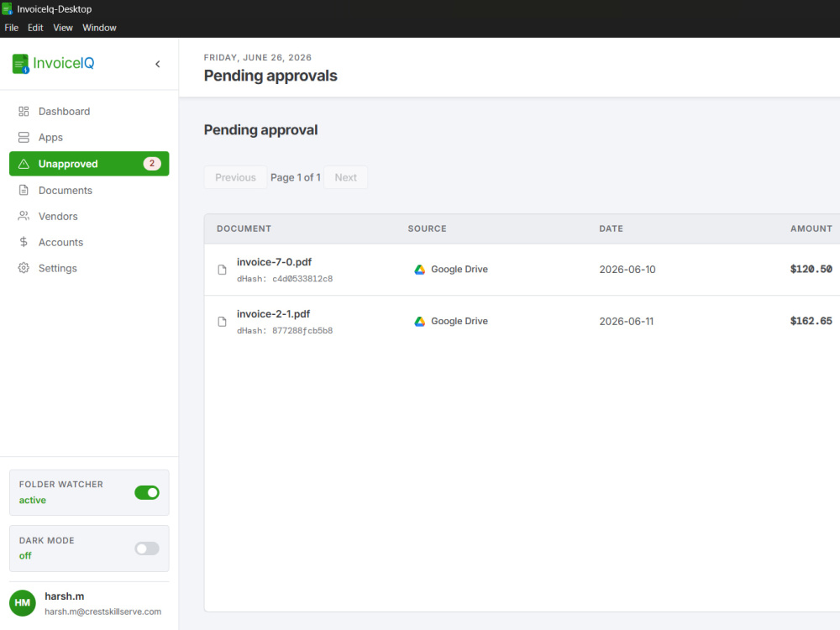The height and width of the screenshot is (630, 840).
Task: Open the Edit menu
Action: [35, 28]
